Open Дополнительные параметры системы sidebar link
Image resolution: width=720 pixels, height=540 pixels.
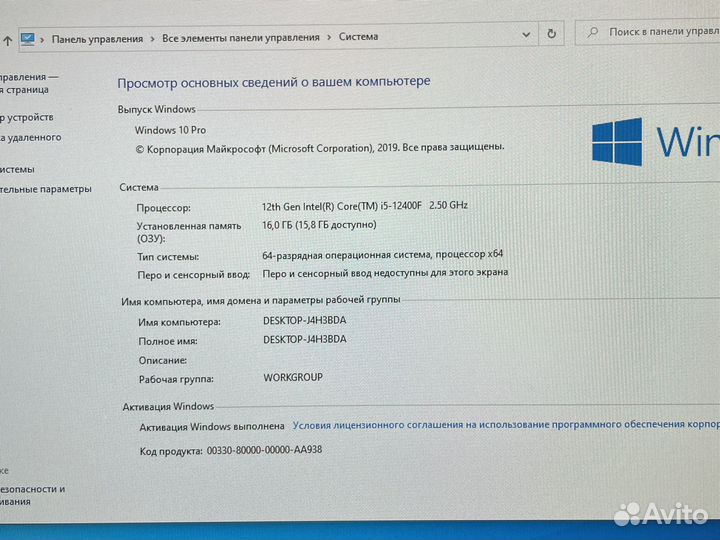tap(45, 189)
